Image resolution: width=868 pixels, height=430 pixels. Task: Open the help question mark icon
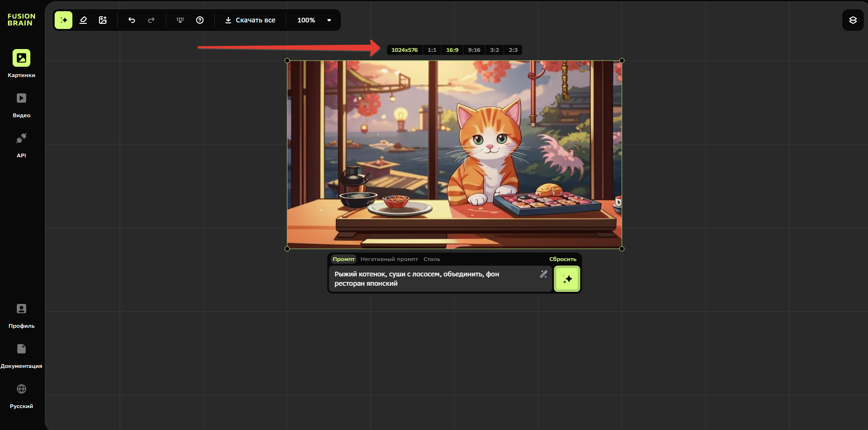200,20
